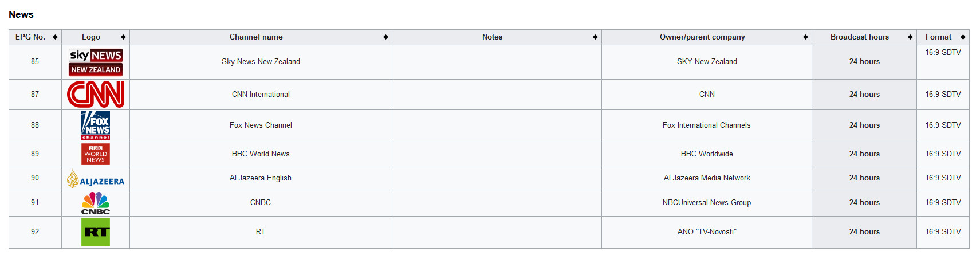This screenshot has height=259, width=980.
Task: Open the Sky News New Zealand logo
Action: 96,62
